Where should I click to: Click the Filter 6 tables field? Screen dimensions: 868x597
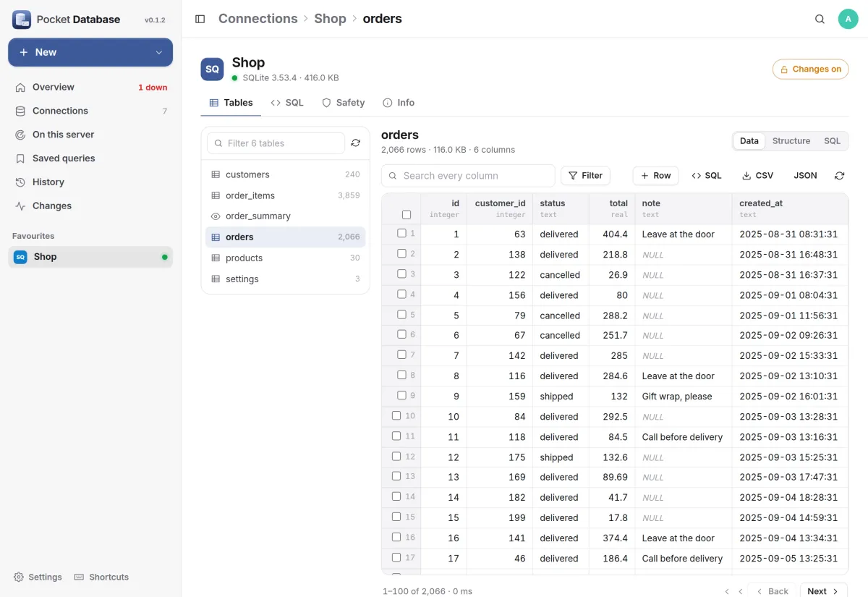coord(276,143)
